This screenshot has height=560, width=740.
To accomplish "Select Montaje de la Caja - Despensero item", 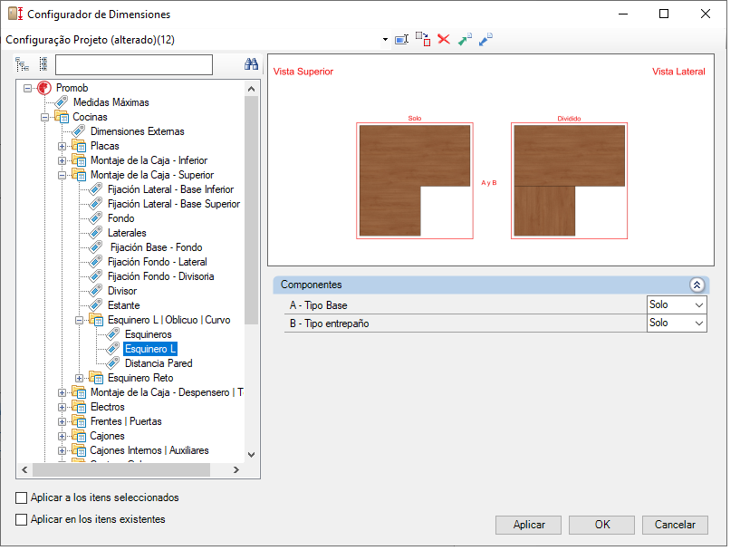I will click(x=167, y=392).
